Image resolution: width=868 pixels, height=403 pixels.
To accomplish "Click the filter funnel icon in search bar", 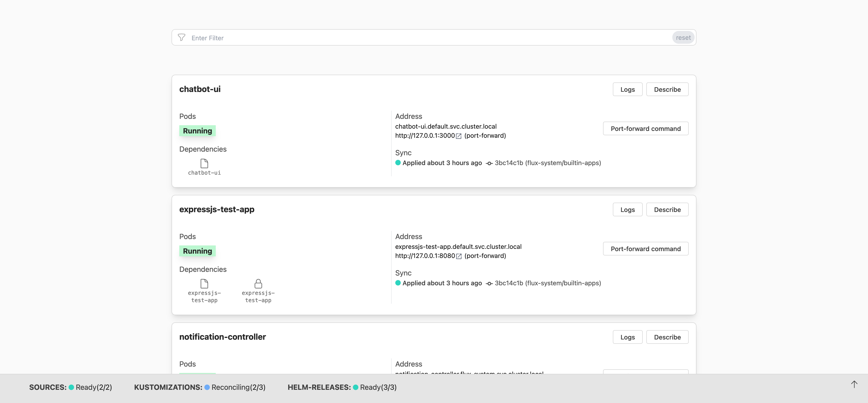I will (x=182, y=37).
